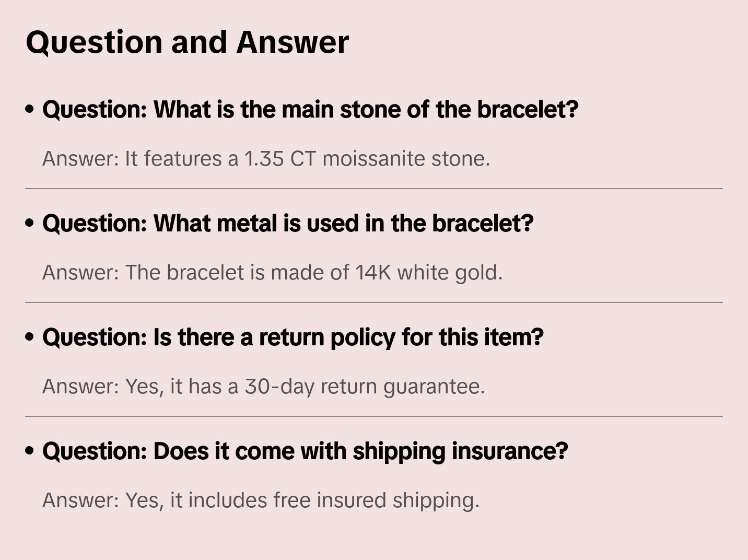This screenshot has width=748, height=560.
Task: Click the "Question and Answer" heading
Action: [x=187, y=42]
